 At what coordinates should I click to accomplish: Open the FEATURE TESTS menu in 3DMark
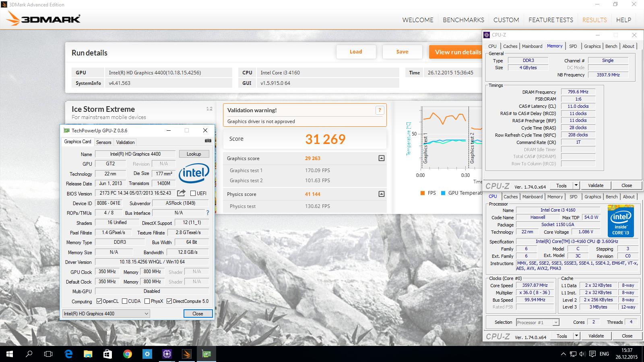click(x=551, y=20)
